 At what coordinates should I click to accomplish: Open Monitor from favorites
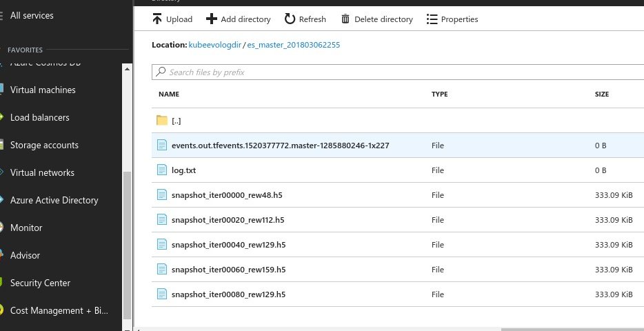[26, 228]
